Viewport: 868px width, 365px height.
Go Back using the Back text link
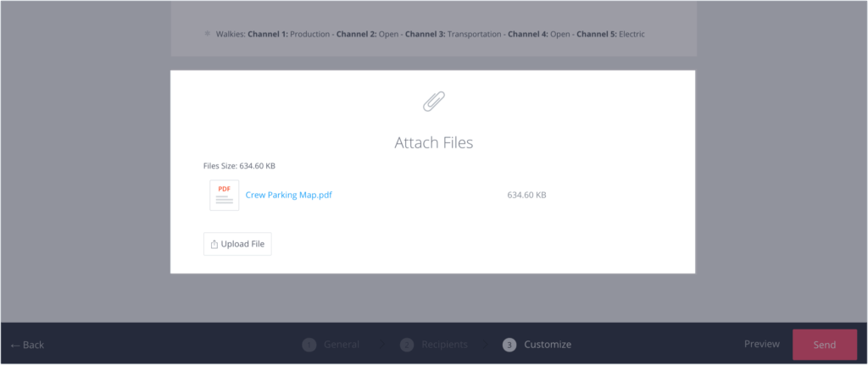point(34,345)
